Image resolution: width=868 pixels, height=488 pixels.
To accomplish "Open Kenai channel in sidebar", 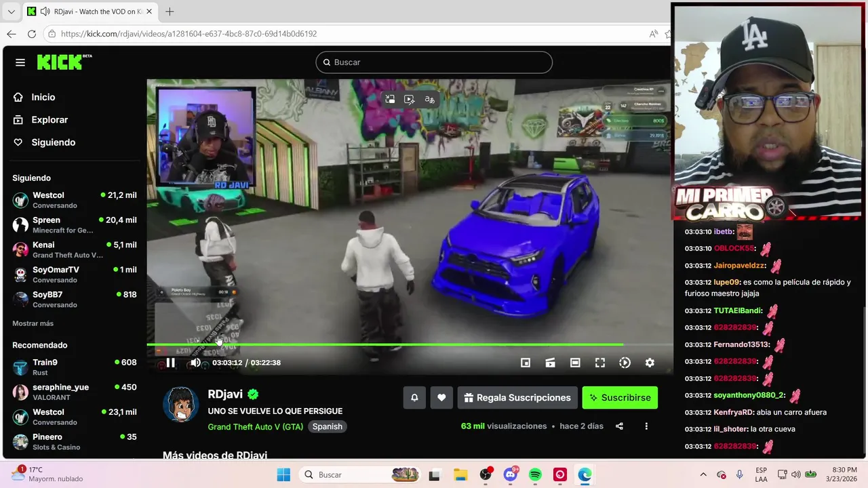I will tap(75, 249).
